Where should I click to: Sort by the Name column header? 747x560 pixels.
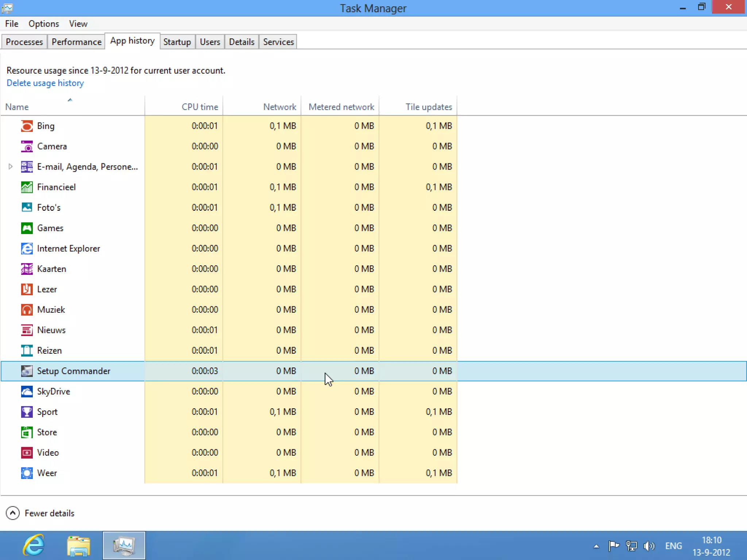click(73, 106)
